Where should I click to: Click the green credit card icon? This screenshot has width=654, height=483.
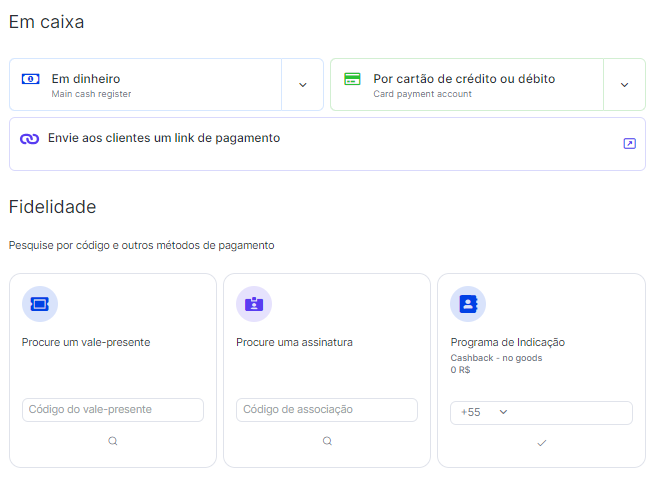352,79
